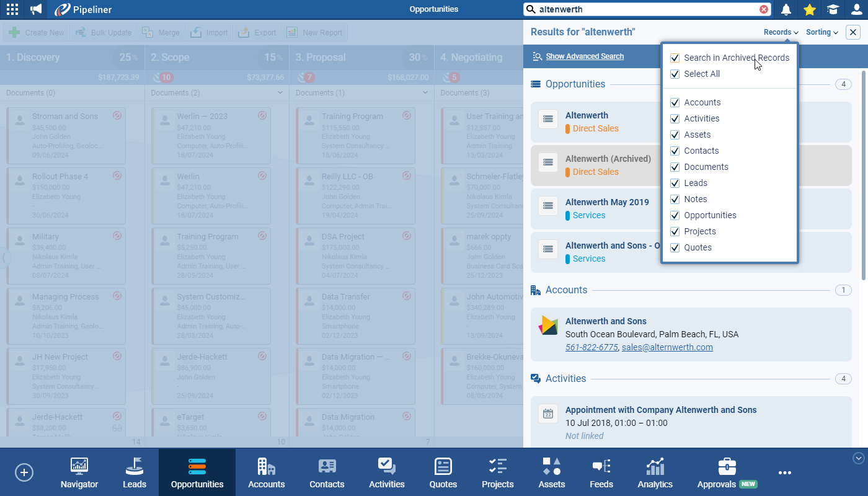The width and height of the screenshot is (868, 496).
Task: Go to the Analytics tab
Action: (655, 472)
